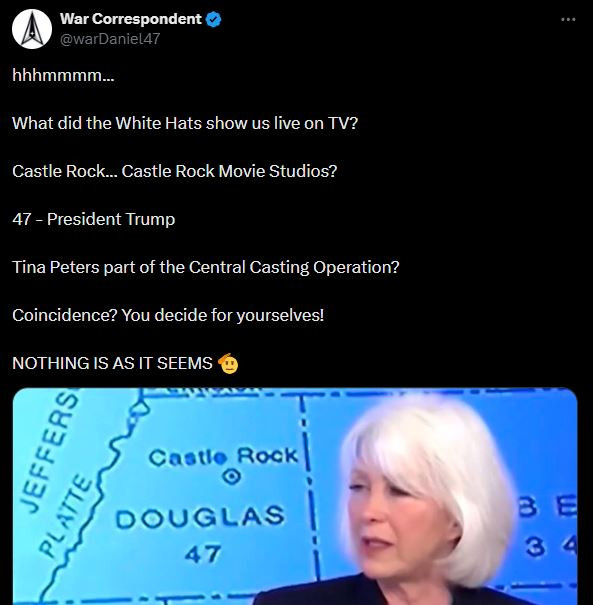
Task: Click the NOTHING IS AS IT SEEMS text
Action: 112,363
